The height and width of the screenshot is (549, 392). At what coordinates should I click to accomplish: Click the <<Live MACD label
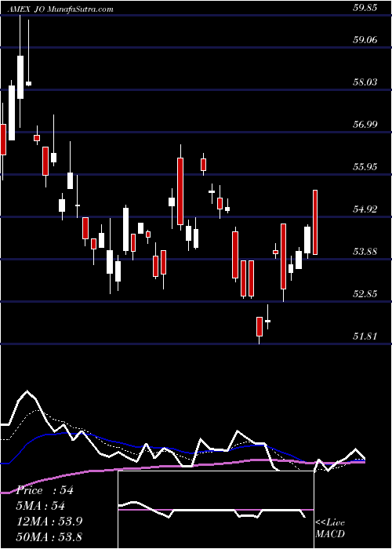[330, 528]
